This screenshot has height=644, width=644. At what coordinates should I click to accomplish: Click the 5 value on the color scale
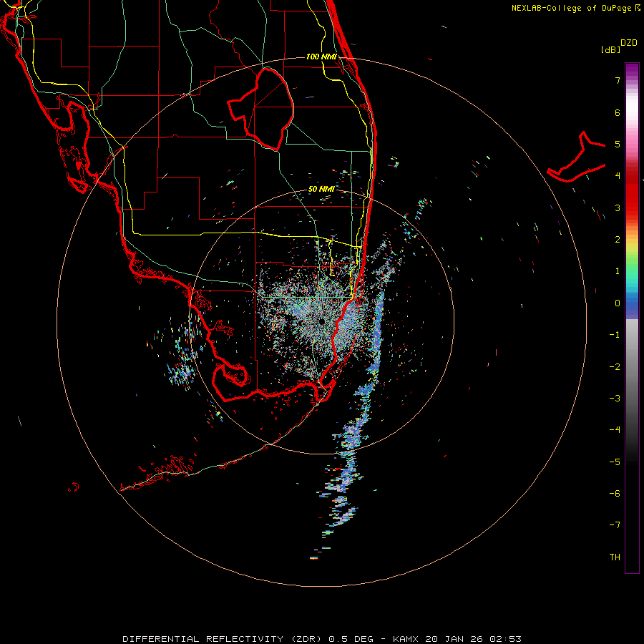coord(618,144)
